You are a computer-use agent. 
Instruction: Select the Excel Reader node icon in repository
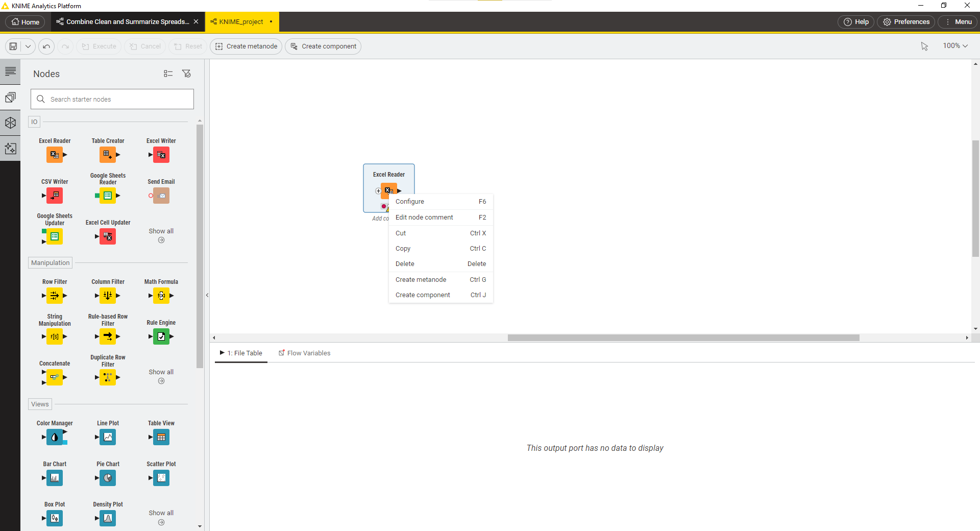click(x=55, y=155)
